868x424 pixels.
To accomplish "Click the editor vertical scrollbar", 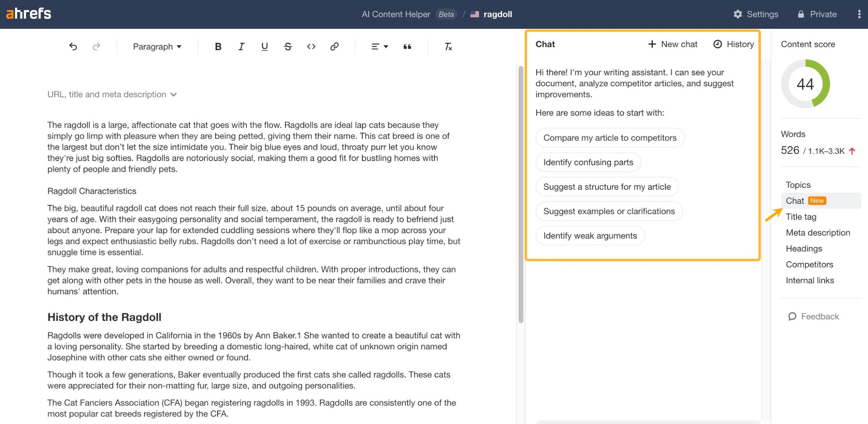I will click(x=520, y=194).
